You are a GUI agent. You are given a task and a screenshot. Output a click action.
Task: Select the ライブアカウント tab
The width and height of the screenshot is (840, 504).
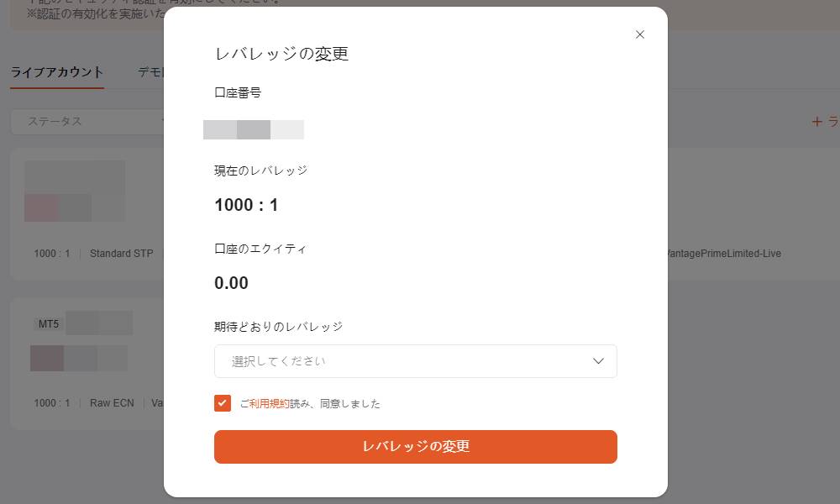click(x=57, y=72)
